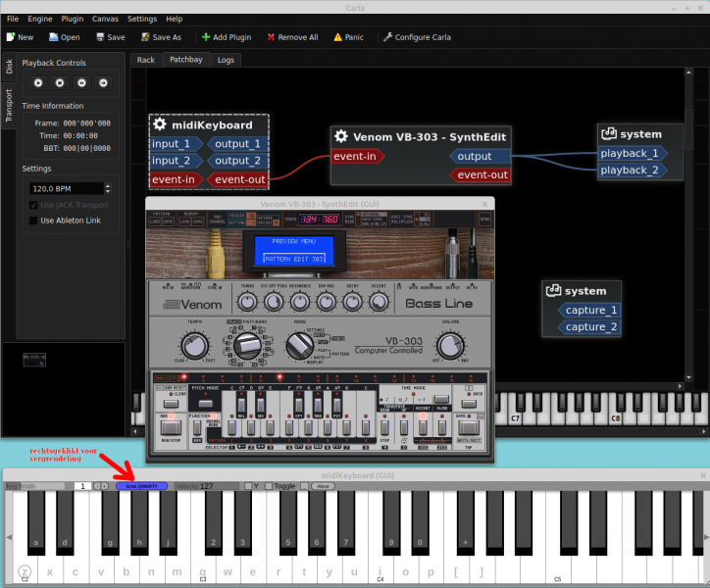Enable the Toggle checkbox in midiKeyboard
This screenshot has height=588, width=710.
(x=269, y=486)
